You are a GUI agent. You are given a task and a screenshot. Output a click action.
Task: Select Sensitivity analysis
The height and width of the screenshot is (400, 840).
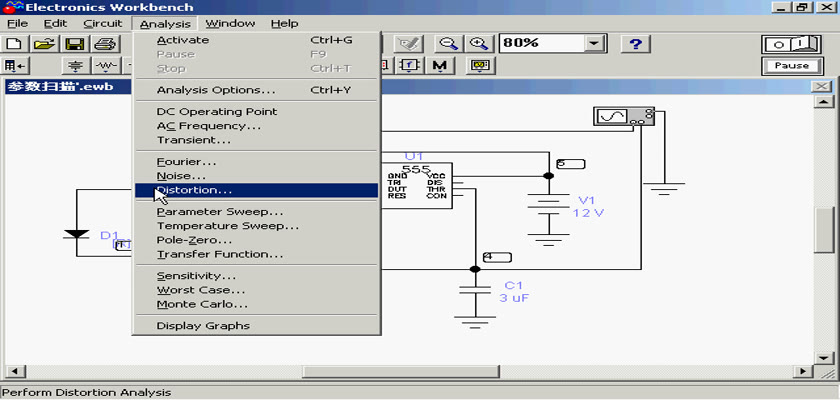tap(256, 276)
